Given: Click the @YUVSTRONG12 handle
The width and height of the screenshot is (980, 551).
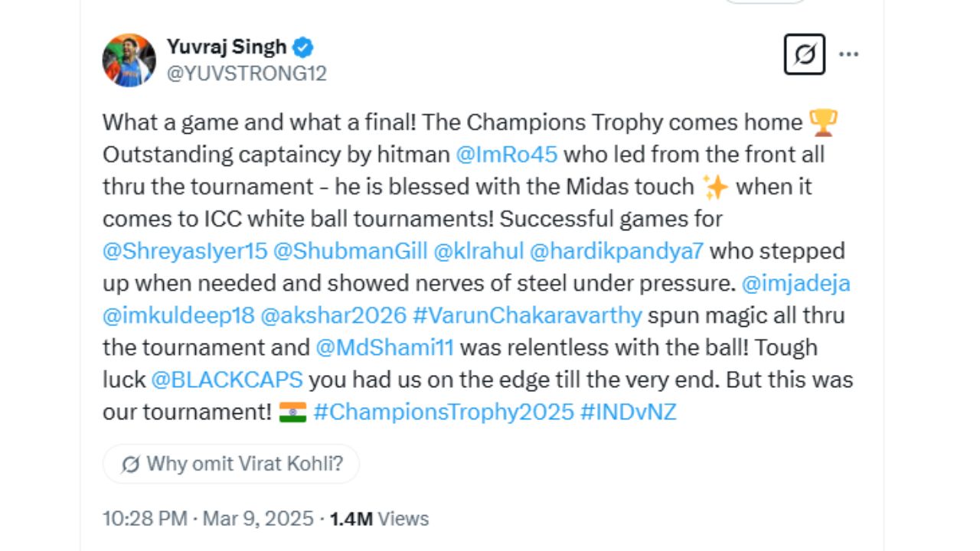Looking at the screenshot, I should (x=247, y=73).
